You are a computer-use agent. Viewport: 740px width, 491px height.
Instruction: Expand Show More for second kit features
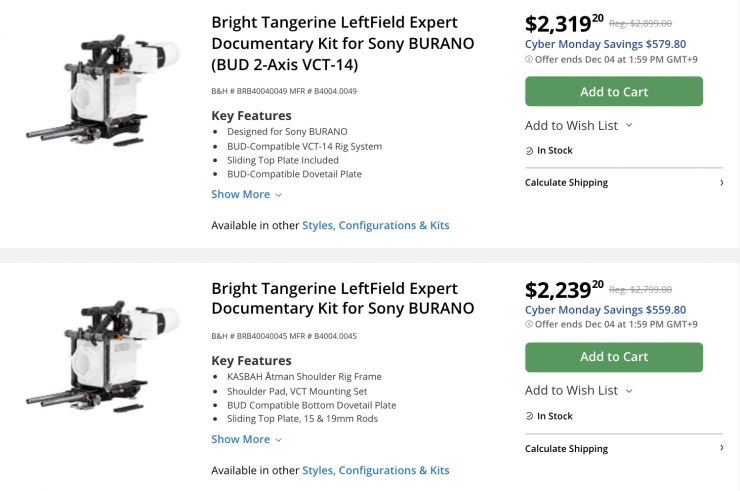click(x=246, y=439)
